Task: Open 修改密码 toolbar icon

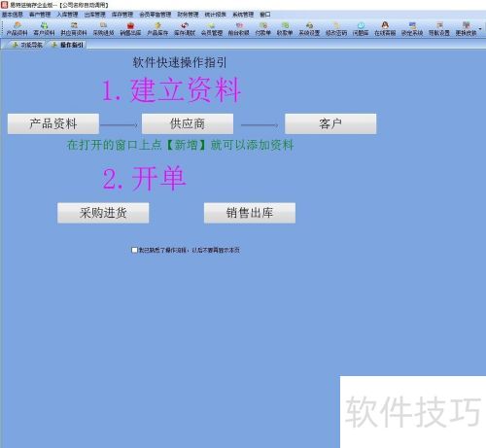Action: pyautogui.click(x=336, y=28)
